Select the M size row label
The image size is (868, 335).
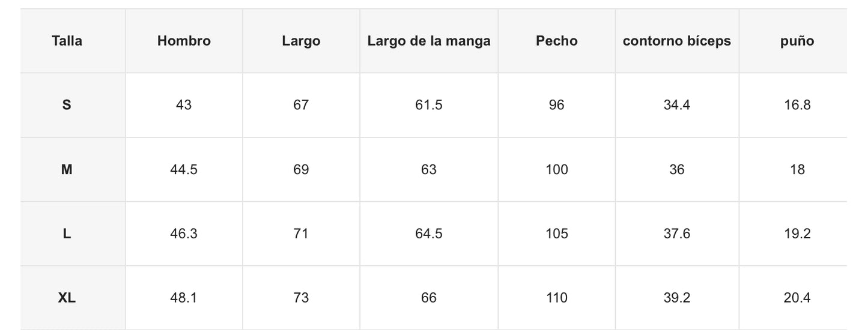coord(67,169)
